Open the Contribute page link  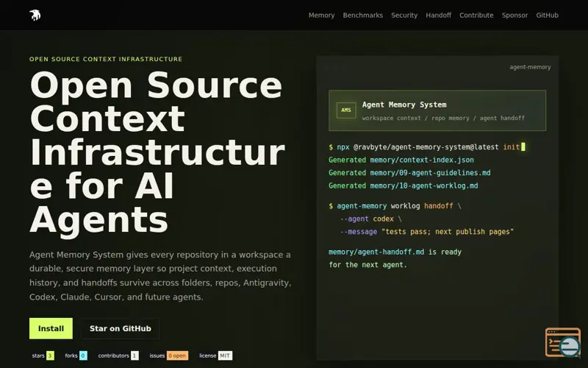476,15
